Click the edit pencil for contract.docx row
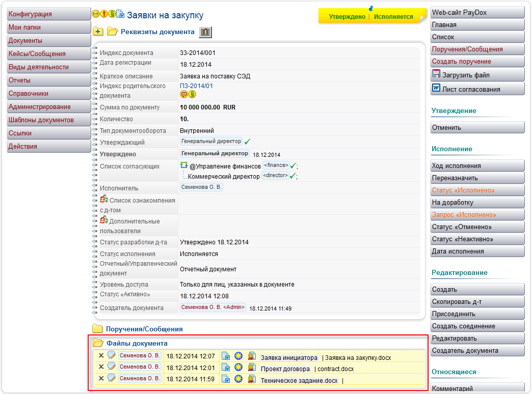532x394 pixels. (111, 367)
